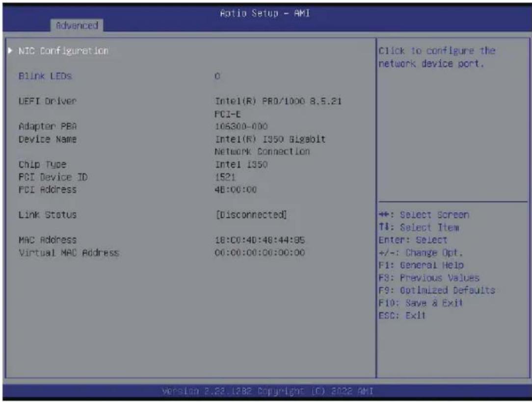Select the Blink LEDs setting
The height and width of the screenshot is (402, 532).
(x=45, y=76)
